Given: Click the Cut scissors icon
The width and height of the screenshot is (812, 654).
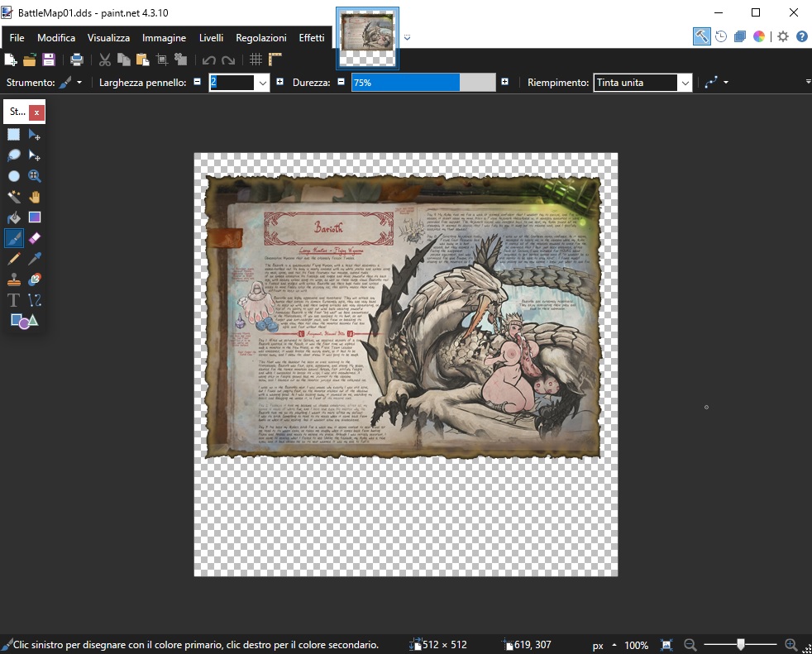Looking at the screenshot, I should [x=105, y=60].
